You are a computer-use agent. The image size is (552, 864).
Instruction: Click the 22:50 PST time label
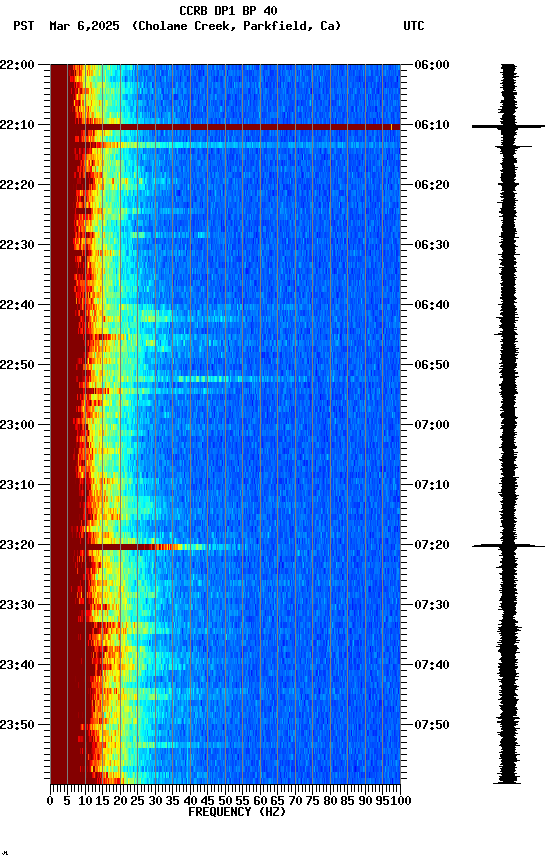(17, 365)
